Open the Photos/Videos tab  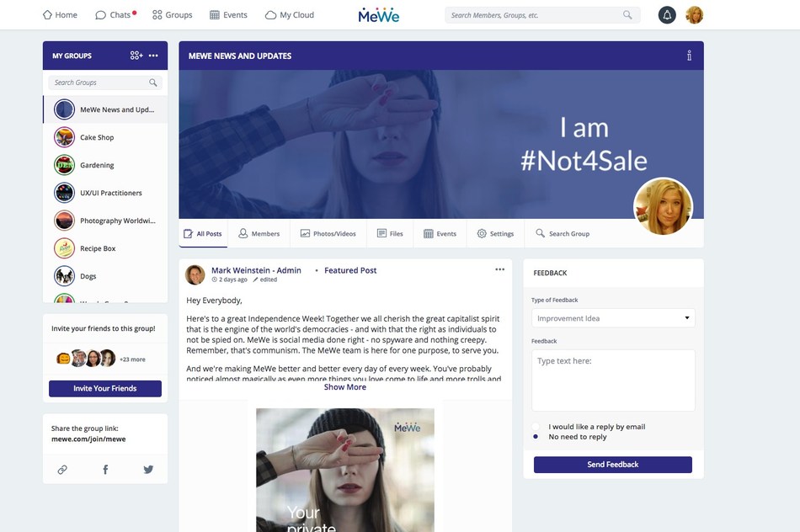tap(328, 233)
